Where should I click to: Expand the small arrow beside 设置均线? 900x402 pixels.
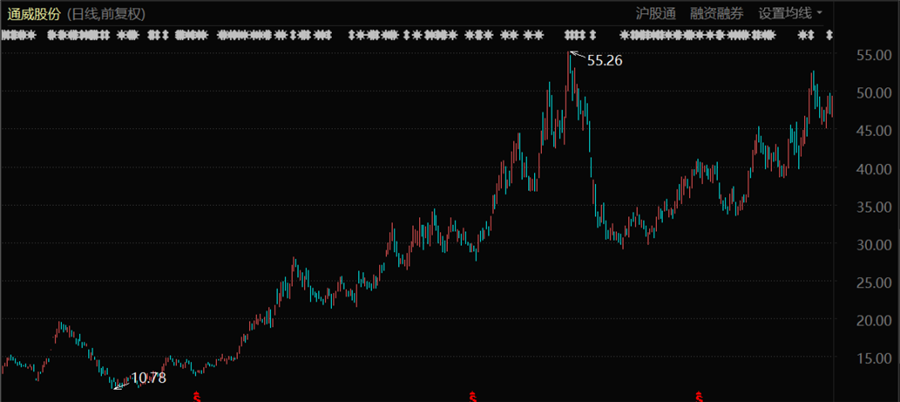click(820, 13)
